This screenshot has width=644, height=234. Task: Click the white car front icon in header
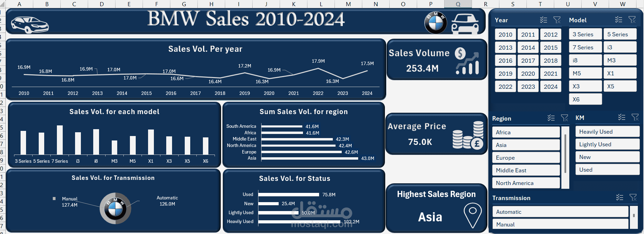coord(465,24)
